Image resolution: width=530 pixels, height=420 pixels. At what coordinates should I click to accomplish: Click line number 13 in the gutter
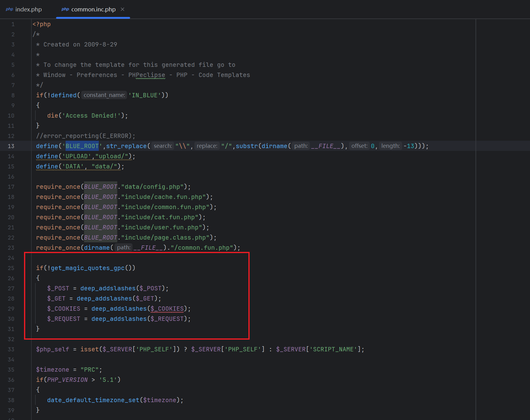pyautogui.click(x=11, y=146)
